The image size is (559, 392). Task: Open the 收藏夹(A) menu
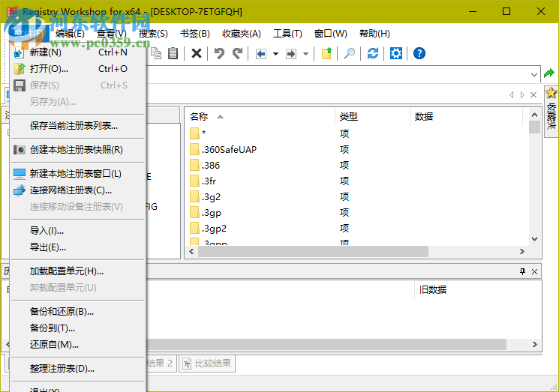tap(242, 34)
